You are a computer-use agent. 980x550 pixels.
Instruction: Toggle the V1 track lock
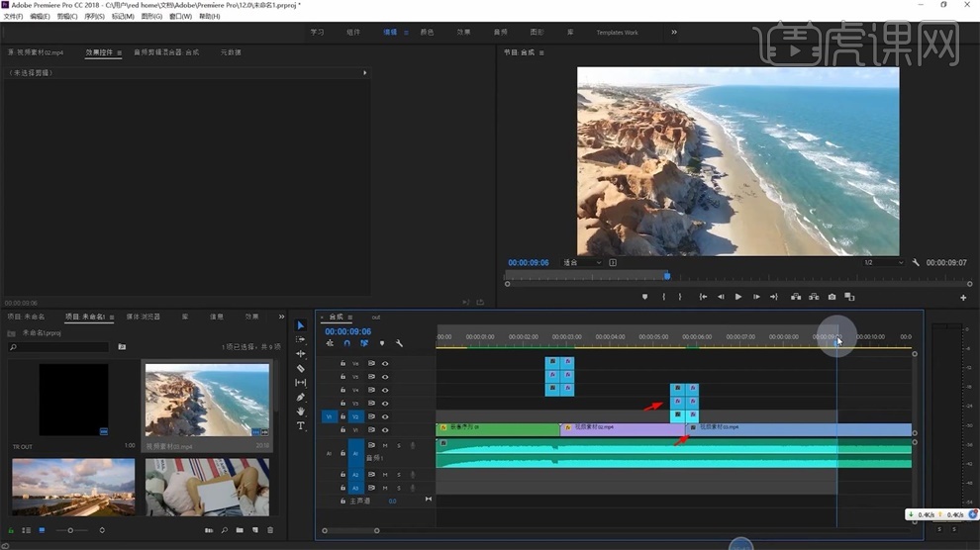pos(343,430)
